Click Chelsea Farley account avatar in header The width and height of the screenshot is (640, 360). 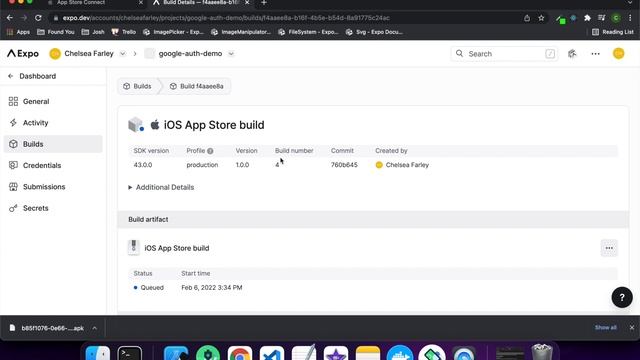(x=55, y=53)
